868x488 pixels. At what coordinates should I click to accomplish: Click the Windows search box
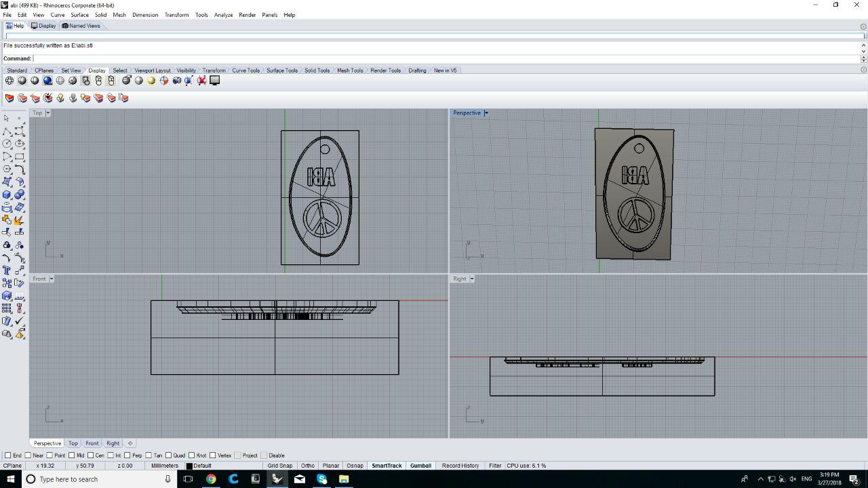click(99, 479)
